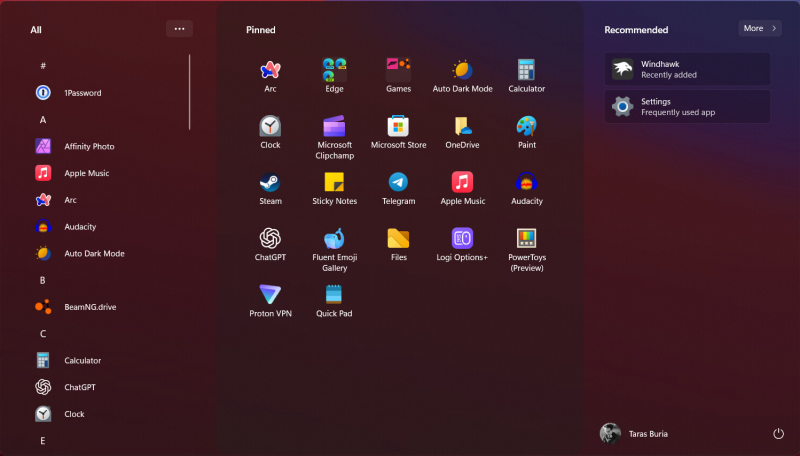Open the pinned Arc browser
This screenshot has width=800, height=456.
(270, 76)
